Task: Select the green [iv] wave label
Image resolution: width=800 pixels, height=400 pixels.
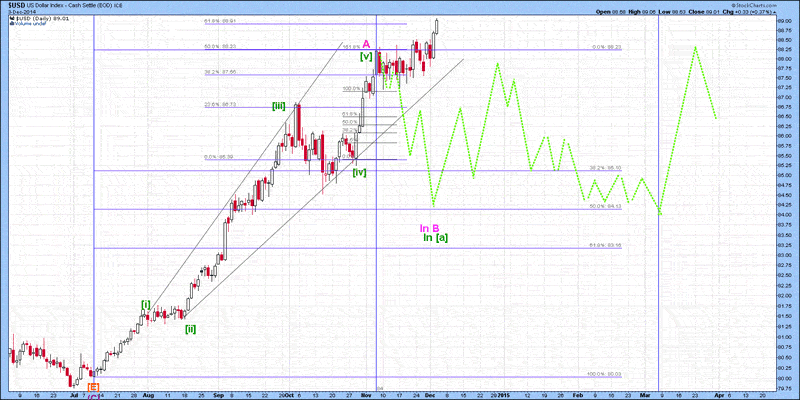Action: click(x=359, y=172)
